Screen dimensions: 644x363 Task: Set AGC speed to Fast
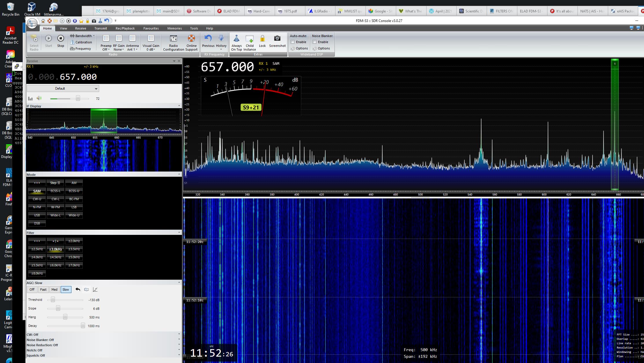(43, 290)
